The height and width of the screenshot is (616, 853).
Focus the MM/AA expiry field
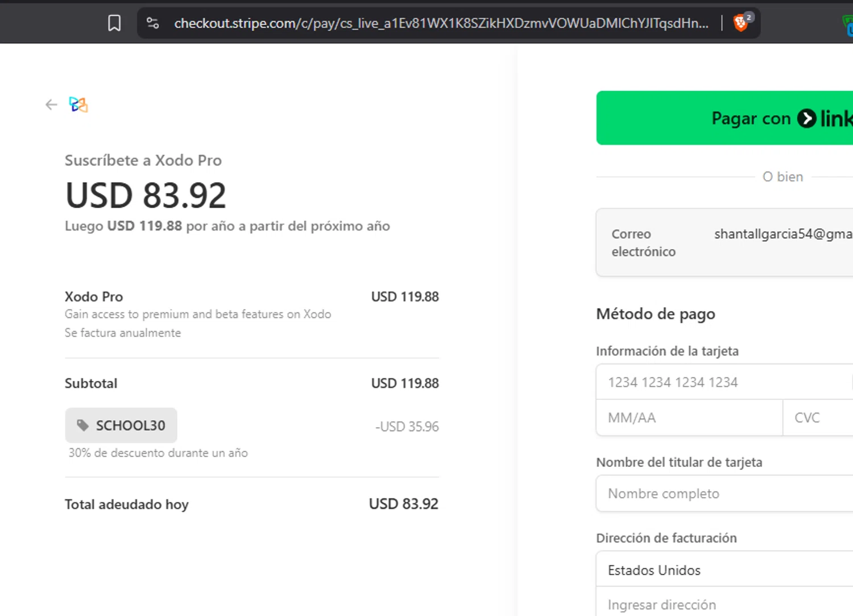pyautogui.click(x=689, y=417)
